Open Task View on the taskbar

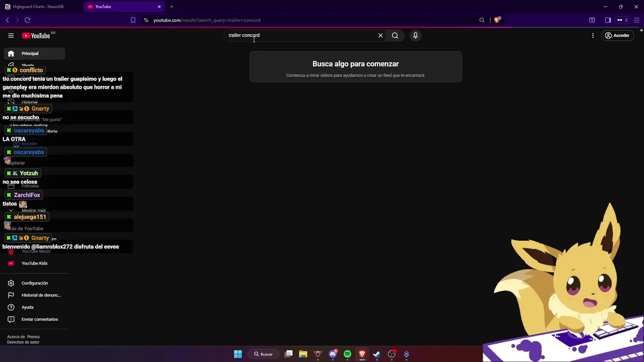point(289,354)
